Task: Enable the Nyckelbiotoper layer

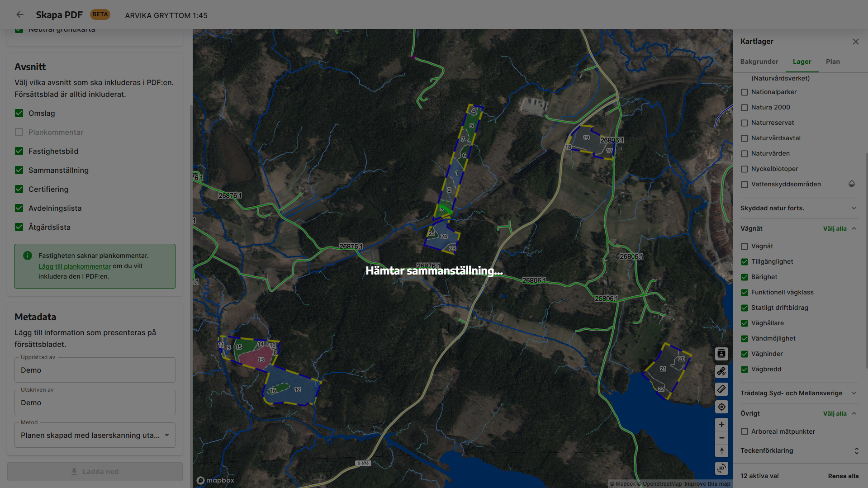Action: click(x=745, y=169)
